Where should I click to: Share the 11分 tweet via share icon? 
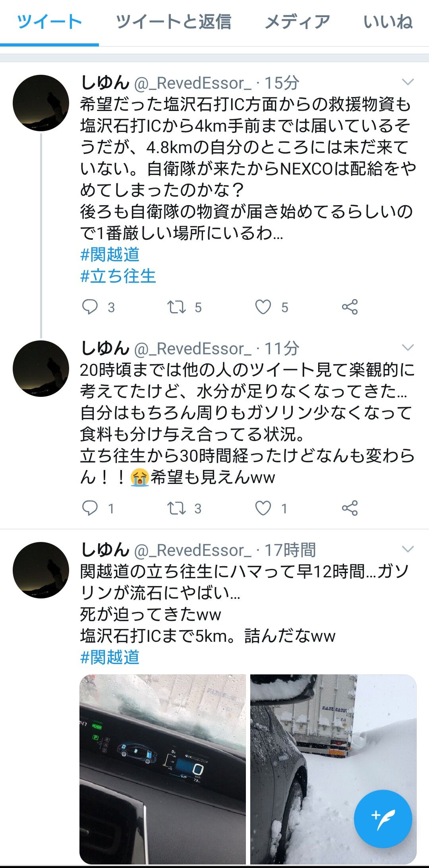tap(350, 508)
